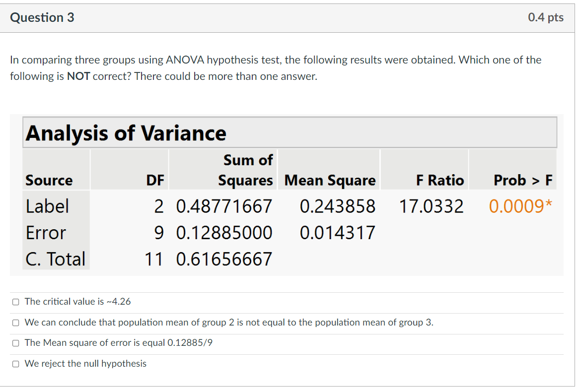Check the "We reject the null hypothesis" option
Screen dimensions: 581x392
(x=15, y=363)
